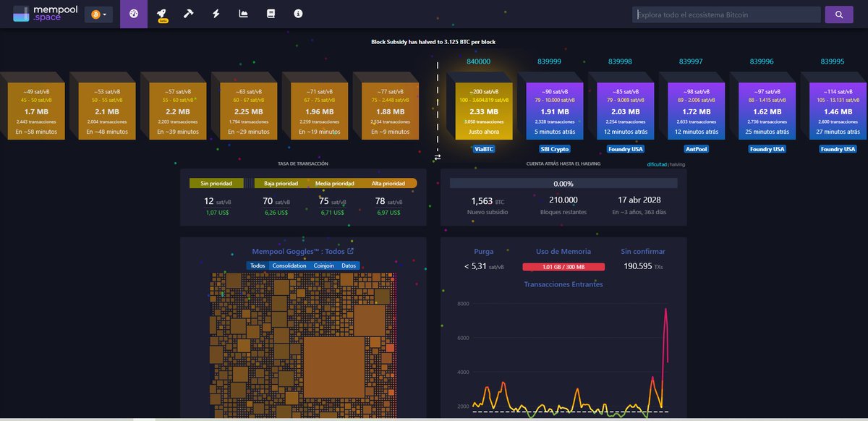Open Foundry USA tag under block 839995
This screenshot has width=868, height=421.
[838, 149]
